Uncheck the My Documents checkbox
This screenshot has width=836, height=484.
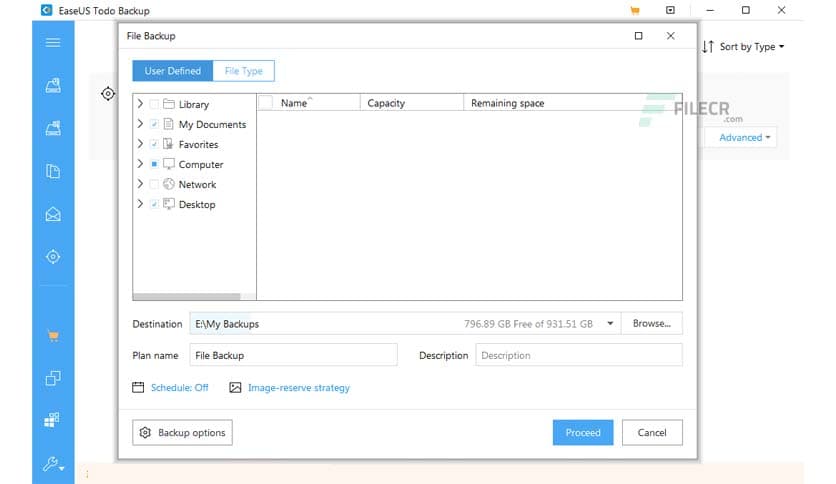click(x=154, y=124)
